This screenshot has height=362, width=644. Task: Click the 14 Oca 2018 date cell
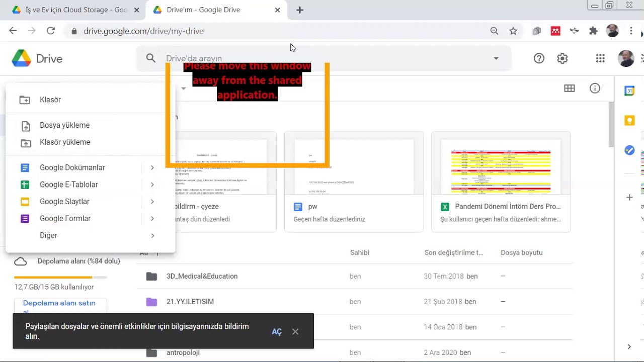pos(443,327)
